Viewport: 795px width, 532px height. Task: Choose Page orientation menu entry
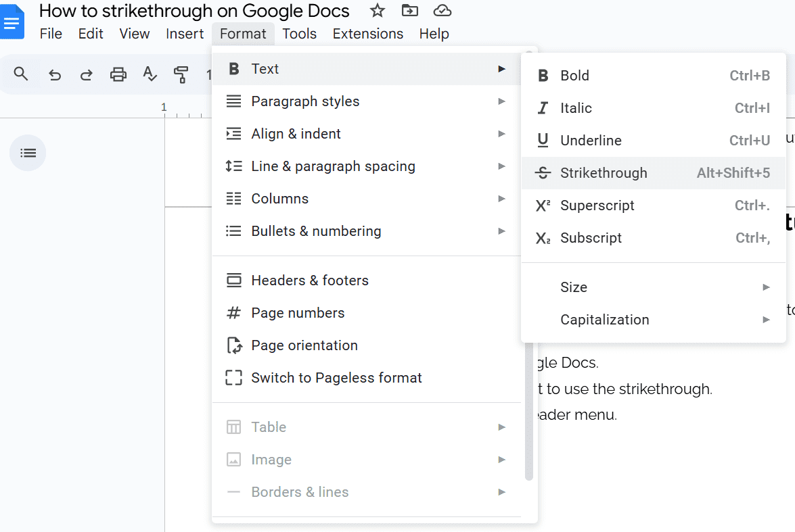(x=367, y=345)
